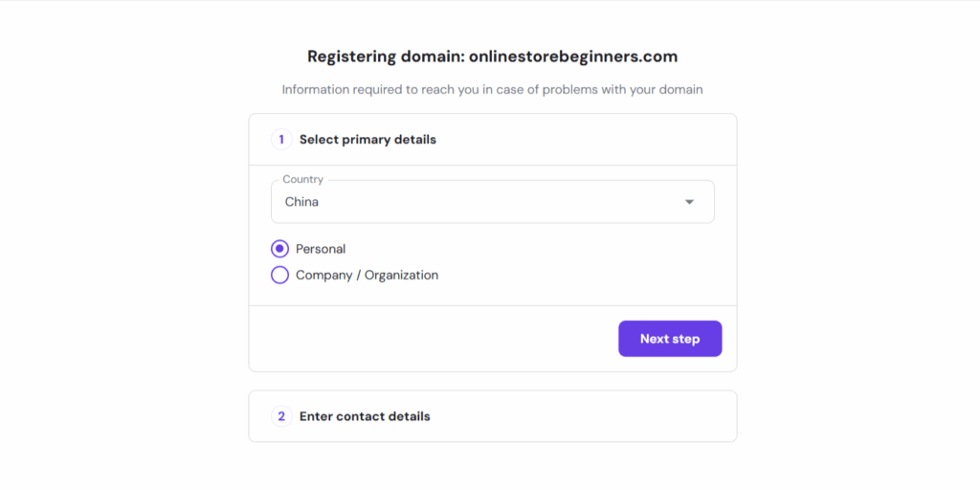Click the onlinestorebeginners.com domain name text

(x=572, y=56)
